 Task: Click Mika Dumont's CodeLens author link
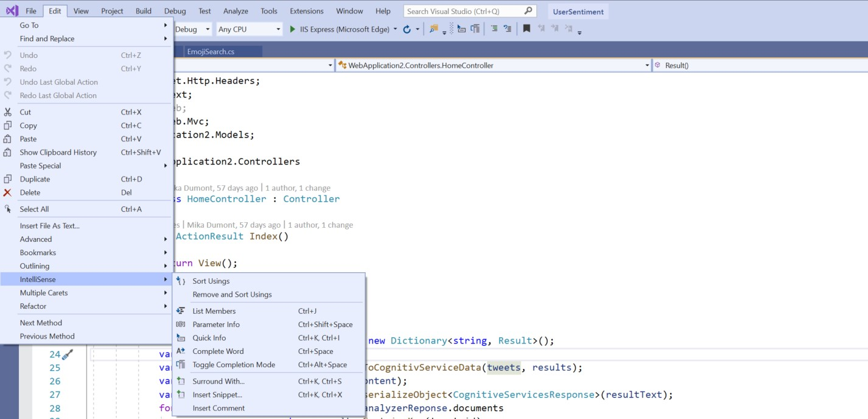point(234,224)
